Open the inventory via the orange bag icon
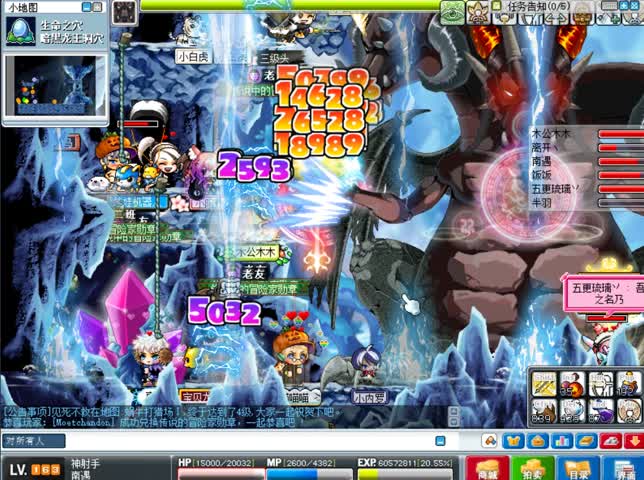644x480 pixels. (537, 441)
